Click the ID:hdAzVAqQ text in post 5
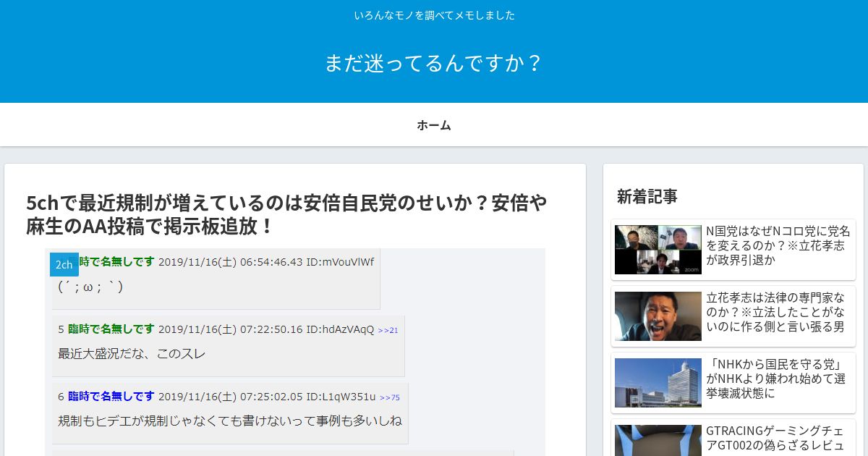Screen dimensions: 868x456 340,329
